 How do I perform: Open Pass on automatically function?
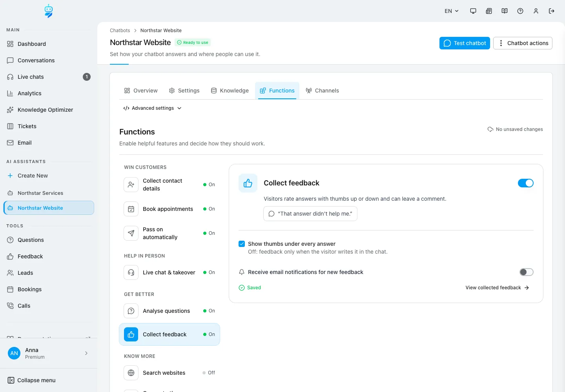click(x=169, y=233)
